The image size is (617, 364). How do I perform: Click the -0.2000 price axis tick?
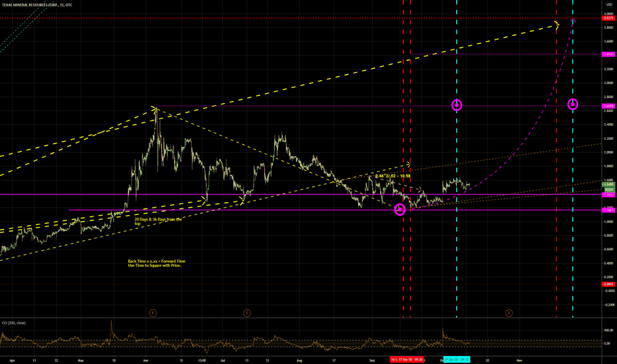pos(609,304)
